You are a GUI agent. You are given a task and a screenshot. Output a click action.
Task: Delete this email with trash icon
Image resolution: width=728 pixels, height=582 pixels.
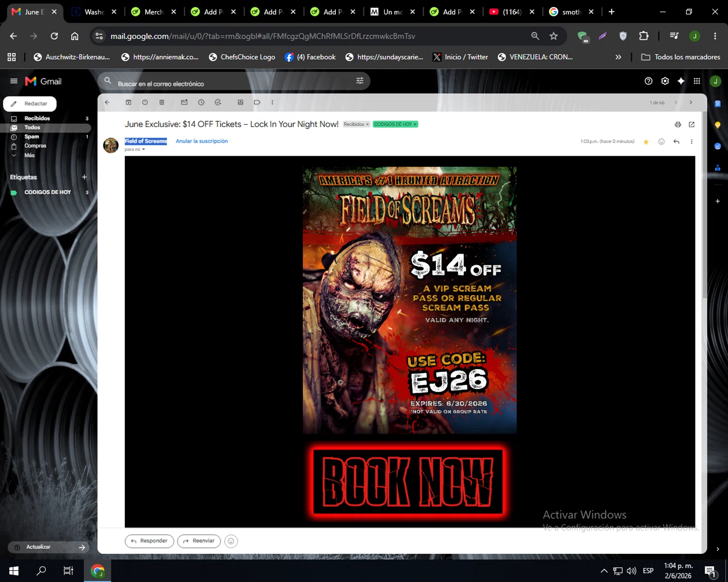coord(162,102)
